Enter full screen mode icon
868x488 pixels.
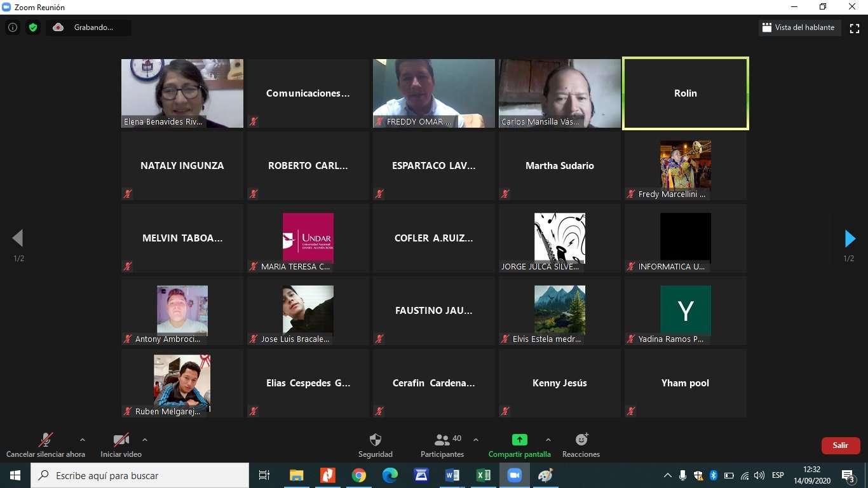(x=854, y=28)
